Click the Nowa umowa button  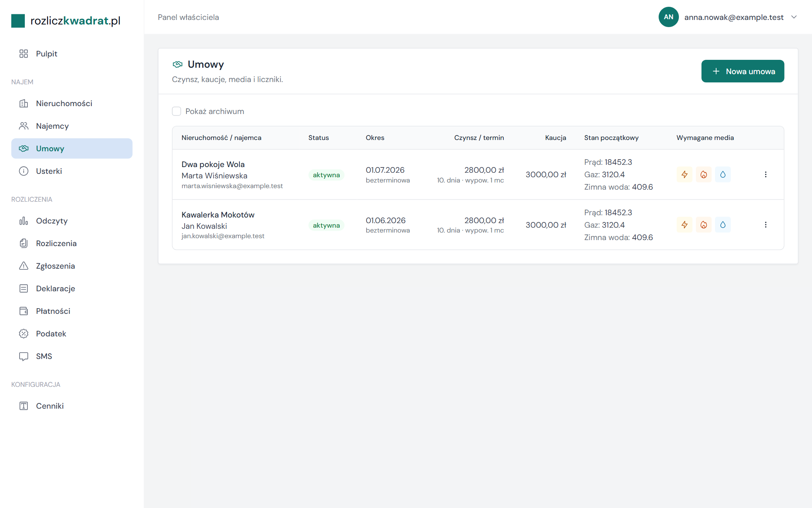743,71
